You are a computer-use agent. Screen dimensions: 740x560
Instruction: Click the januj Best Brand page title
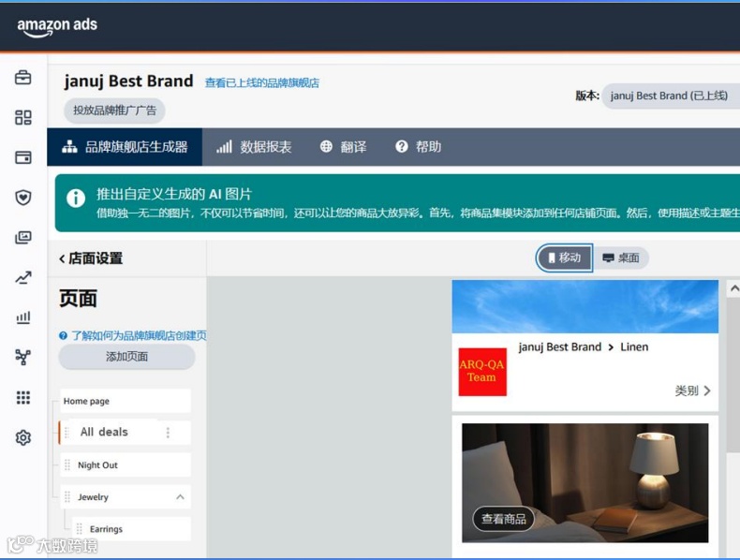pos(129,81)
